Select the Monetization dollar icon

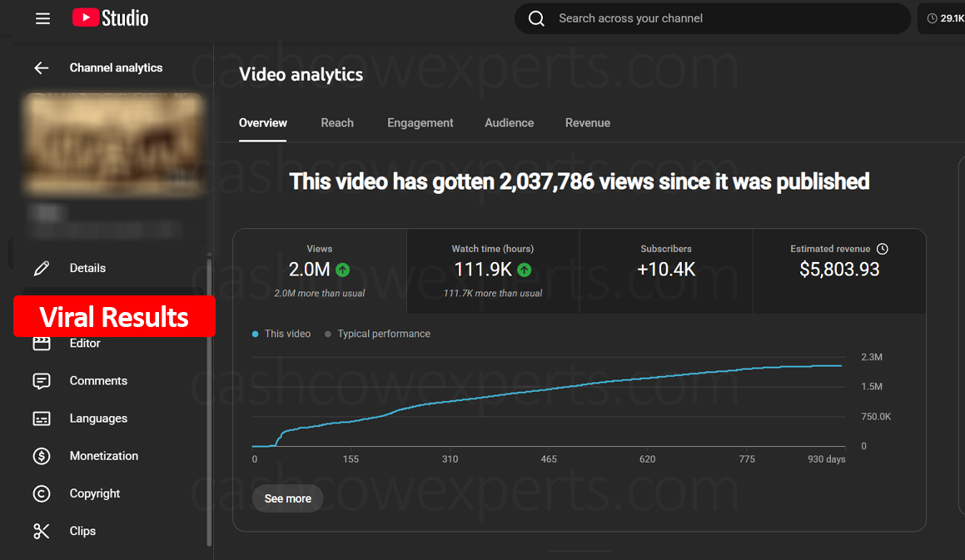click(x=42, y=455)
